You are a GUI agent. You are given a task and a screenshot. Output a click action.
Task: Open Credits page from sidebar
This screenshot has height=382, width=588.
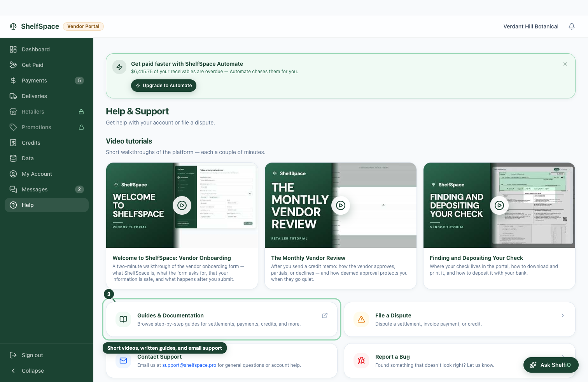47,143
